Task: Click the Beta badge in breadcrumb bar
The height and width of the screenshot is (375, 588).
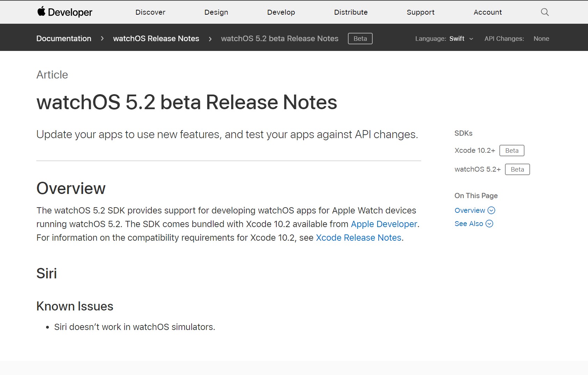Action: click(x=360, y=38)
